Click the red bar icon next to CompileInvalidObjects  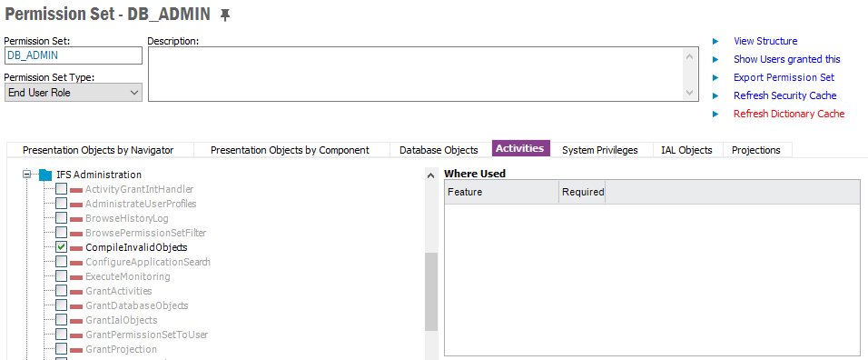point(76,247)
